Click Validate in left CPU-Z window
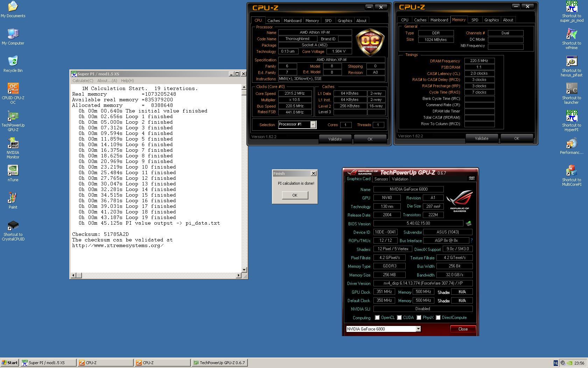The height and width of the screenshot is (368, 588). click(335, 139)
